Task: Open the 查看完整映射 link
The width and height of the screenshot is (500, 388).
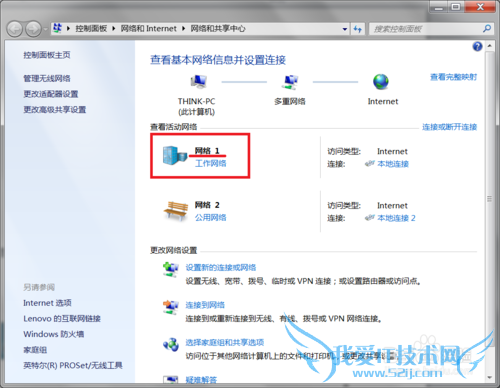Action: coord(453,77)
